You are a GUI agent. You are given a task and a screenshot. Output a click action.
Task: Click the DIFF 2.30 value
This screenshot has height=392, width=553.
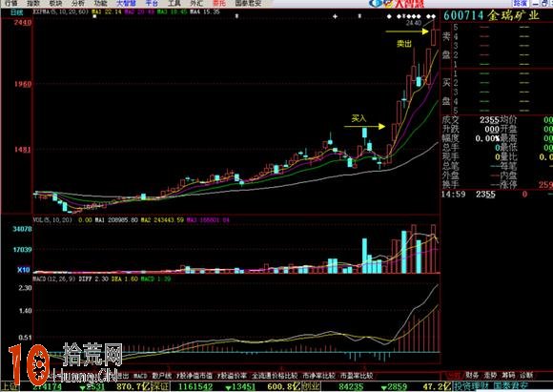(x=93, y=279)
